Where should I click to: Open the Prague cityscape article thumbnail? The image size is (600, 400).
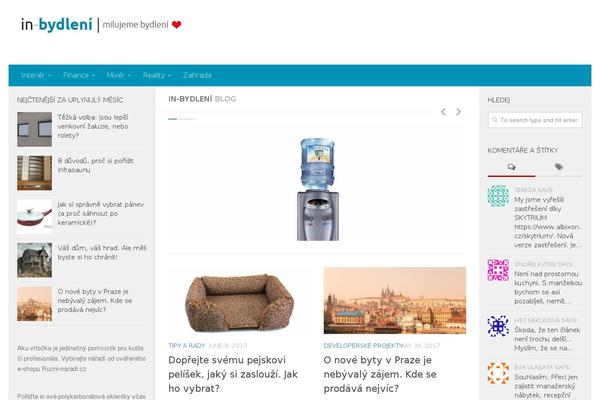click(395, 300)
